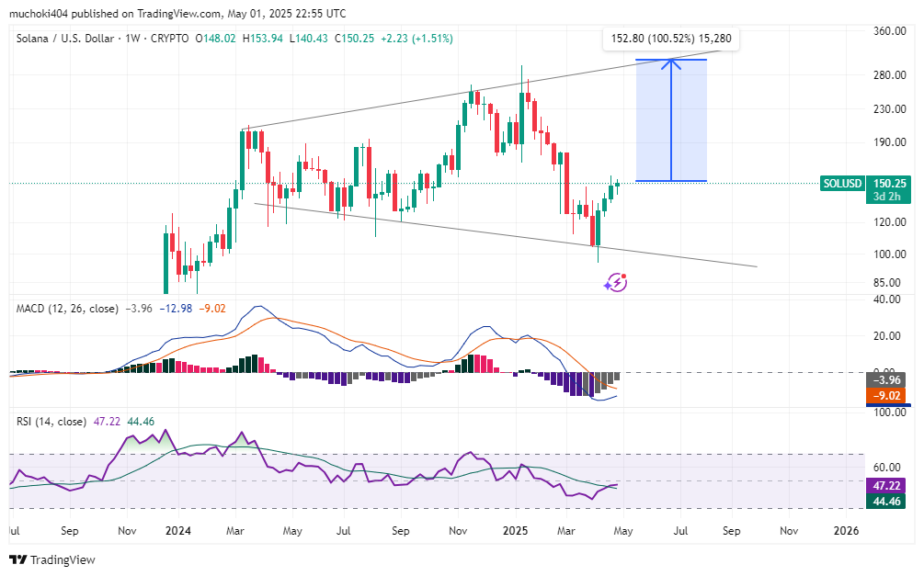Click the SOLUSD price tag on axis
Viewport: 924px width, 576px height.
tap(841, 184)
